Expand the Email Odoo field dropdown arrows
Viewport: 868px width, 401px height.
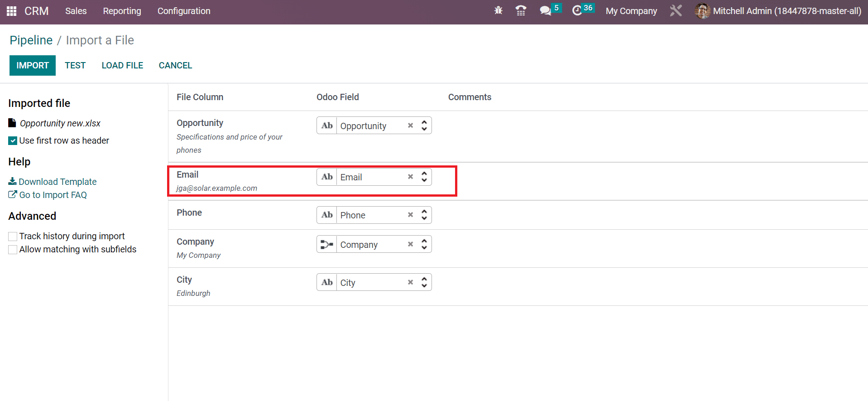(424, 177)
